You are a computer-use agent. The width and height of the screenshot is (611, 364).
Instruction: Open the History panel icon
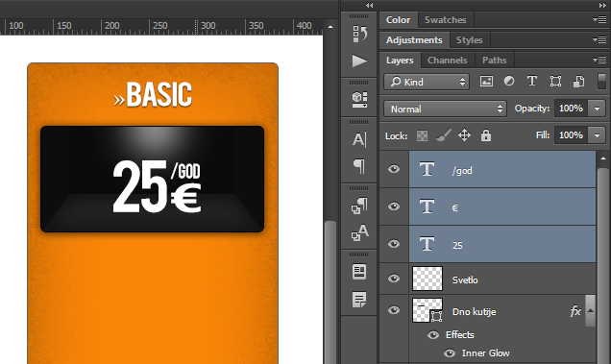tap(359, 34)
